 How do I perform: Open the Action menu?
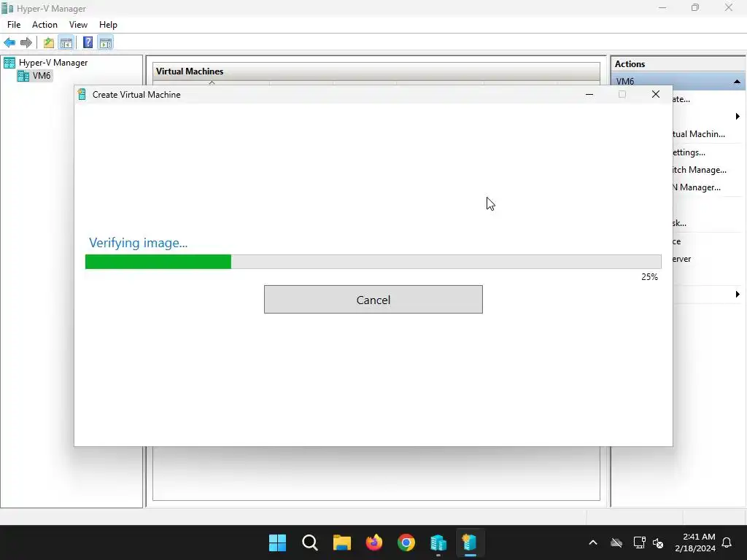coord(44,25)
